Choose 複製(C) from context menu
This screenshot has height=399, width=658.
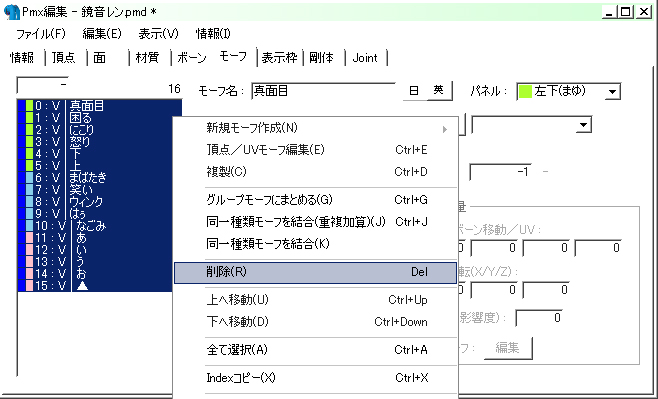315,172
